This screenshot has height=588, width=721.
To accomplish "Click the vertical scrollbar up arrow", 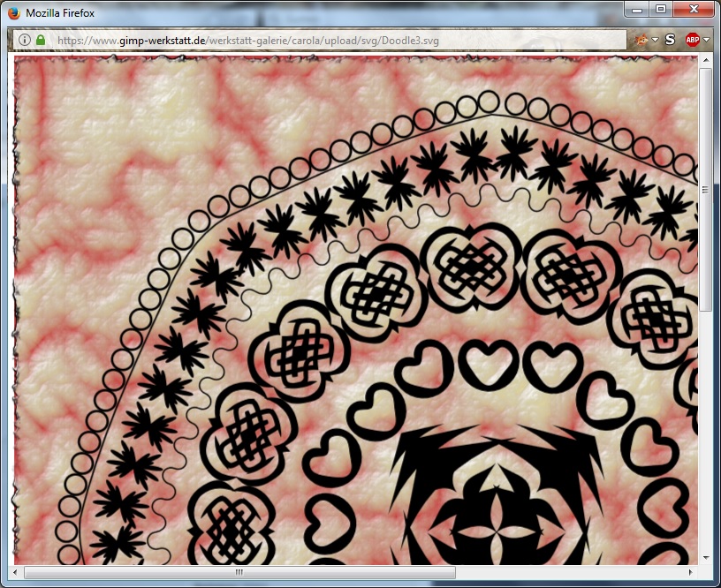I will point(706,60).
